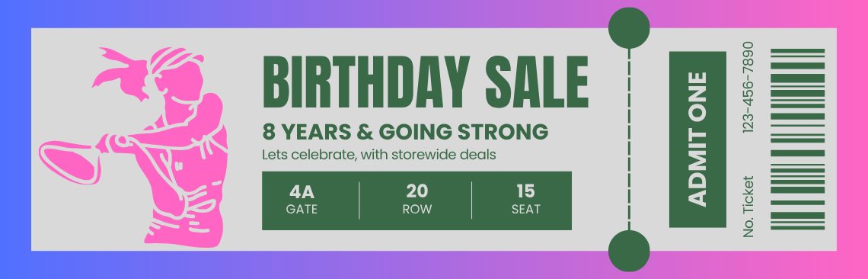
Task: Select the 20 ROW cell
Action: pyautogui.click(x=416, y=200)
